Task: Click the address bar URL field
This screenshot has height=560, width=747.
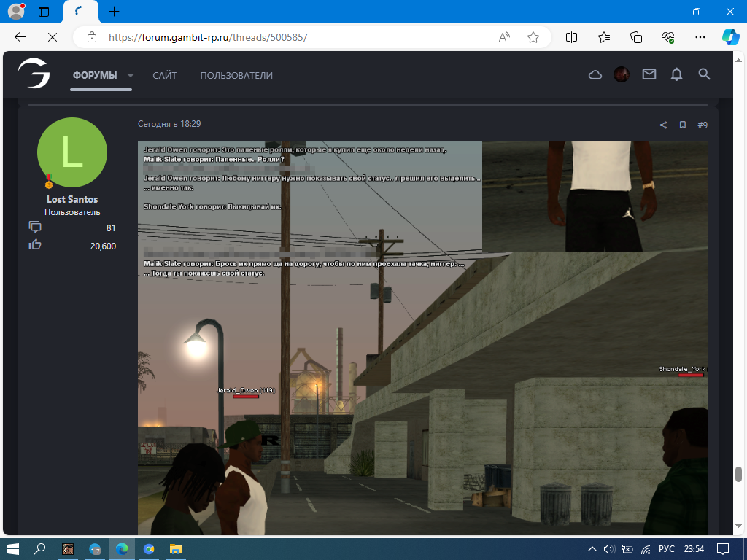Action: [292, 37]
